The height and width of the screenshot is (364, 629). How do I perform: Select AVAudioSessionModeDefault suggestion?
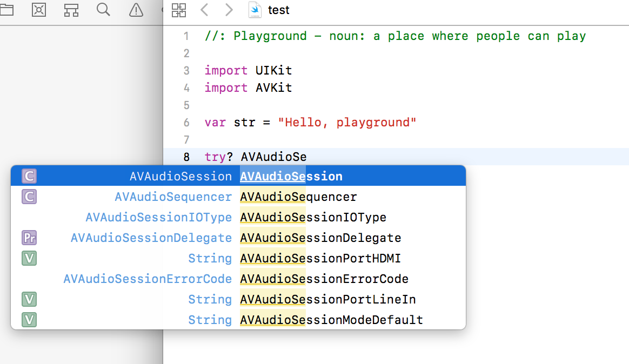pyautogui.click(x=238, y=320)
